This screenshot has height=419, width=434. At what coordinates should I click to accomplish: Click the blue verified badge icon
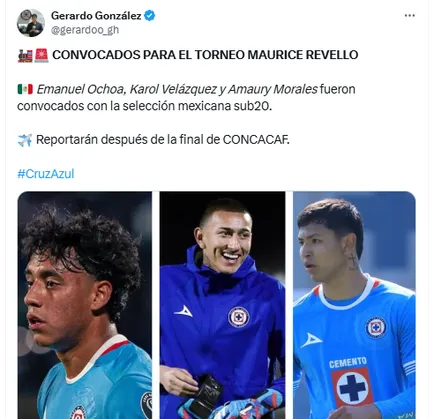coord(150,15)
